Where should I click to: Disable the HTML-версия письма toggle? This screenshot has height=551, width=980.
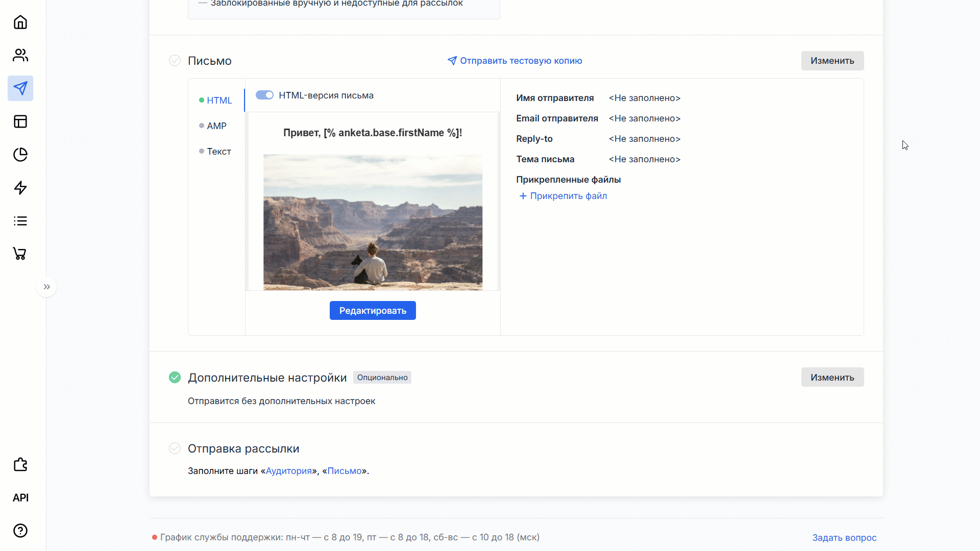(x=264, y=95)
